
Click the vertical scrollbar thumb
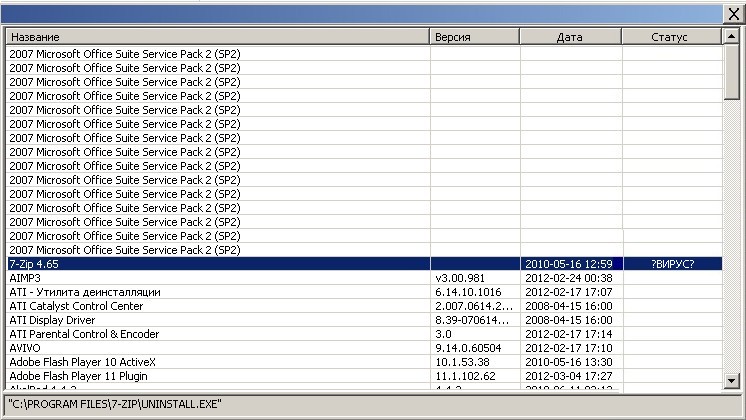point(731,72)
